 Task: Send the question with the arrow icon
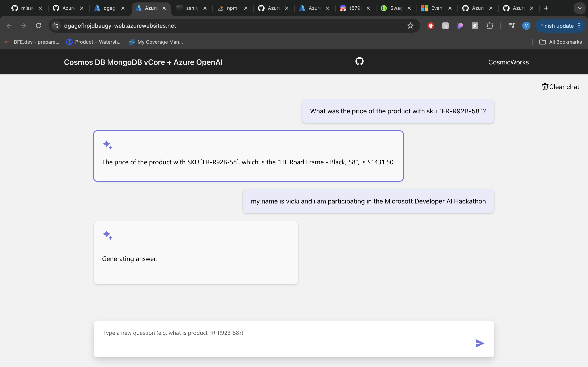point(479,343)
